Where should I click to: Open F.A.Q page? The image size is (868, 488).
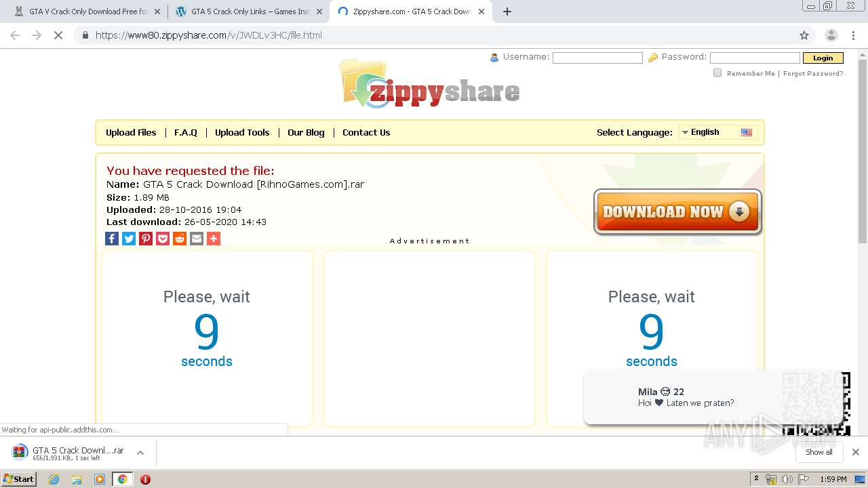186,132
